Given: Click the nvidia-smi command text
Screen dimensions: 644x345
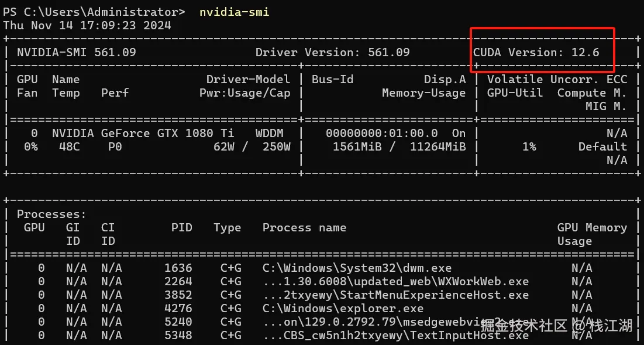Looking at the screenshot, I should click(234, 12).
